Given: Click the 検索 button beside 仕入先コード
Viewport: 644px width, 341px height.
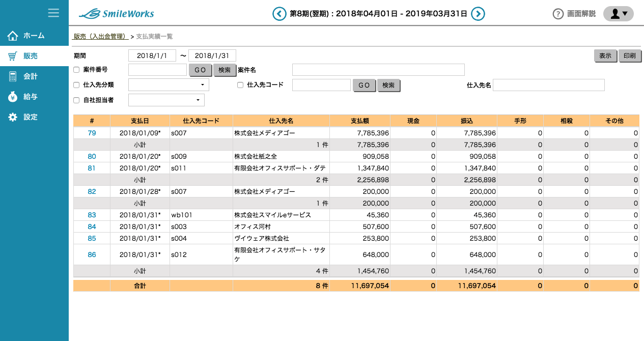Looking at the screenshot, I should 389,86.
